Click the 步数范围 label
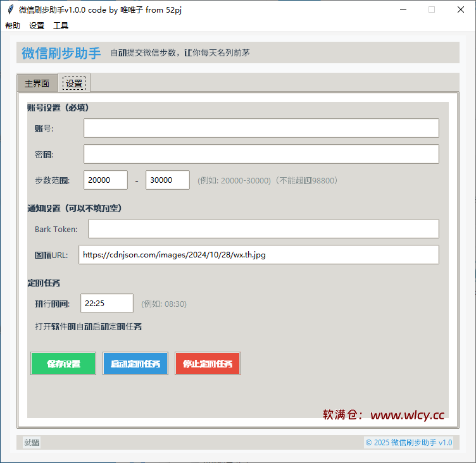476x463 pixels. tap(53, 180)
